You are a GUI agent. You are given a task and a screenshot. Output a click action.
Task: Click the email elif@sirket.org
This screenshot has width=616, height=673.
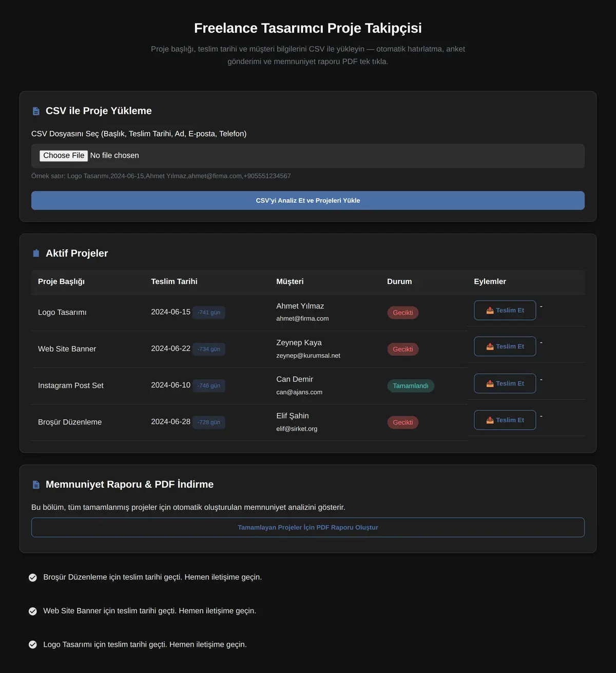point(297,429)
